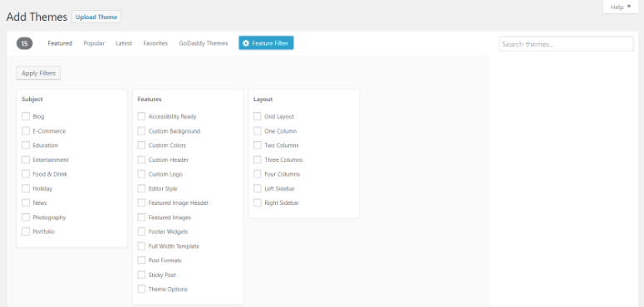The image size is (644, 307).
Task: Enable the Three Columns checkbox
Action: coord(258,159)
